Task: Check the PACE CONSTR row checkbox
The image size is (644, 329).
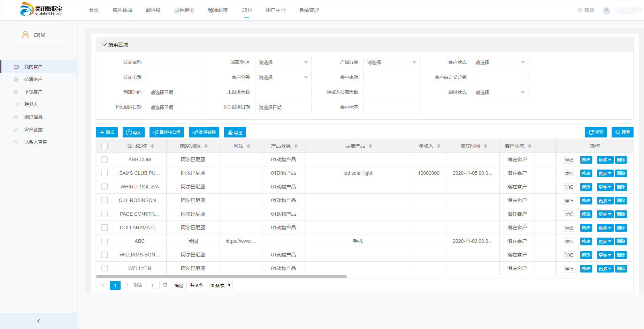Action: click(105, 214)
